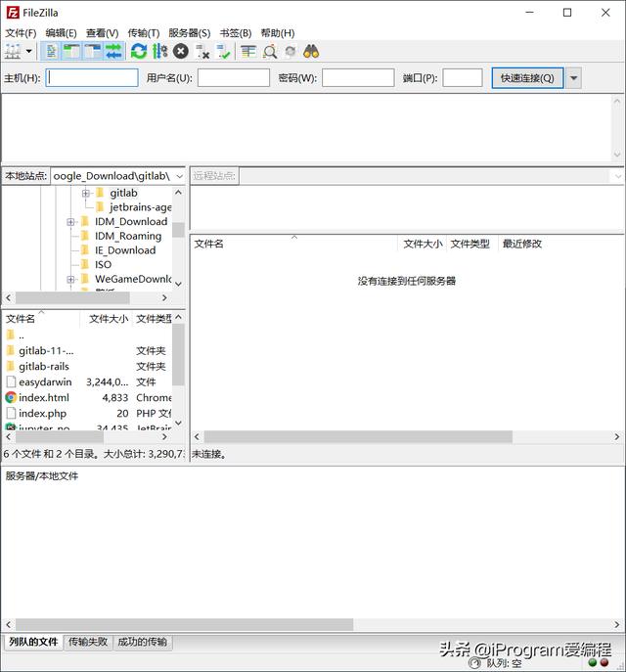Screen dimensions: 626x672
Task: Open directory listing filters
Action: (248, 52)
